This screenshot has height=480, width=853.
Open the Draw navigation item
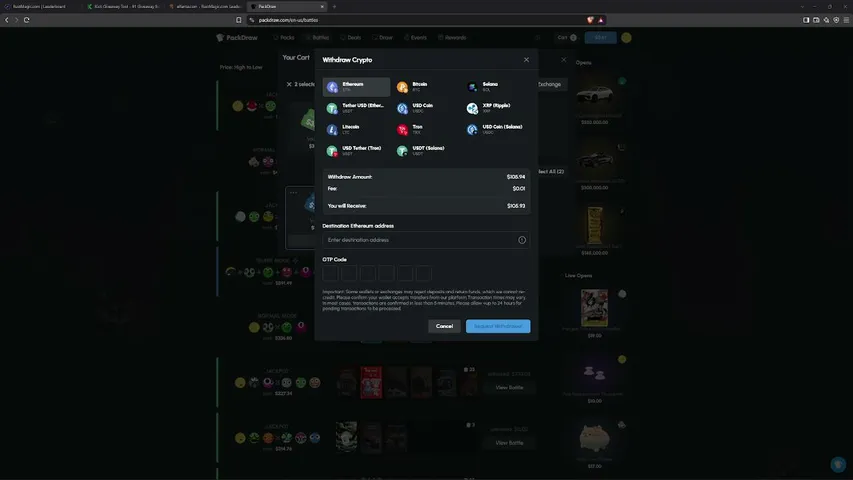point(382,38)
